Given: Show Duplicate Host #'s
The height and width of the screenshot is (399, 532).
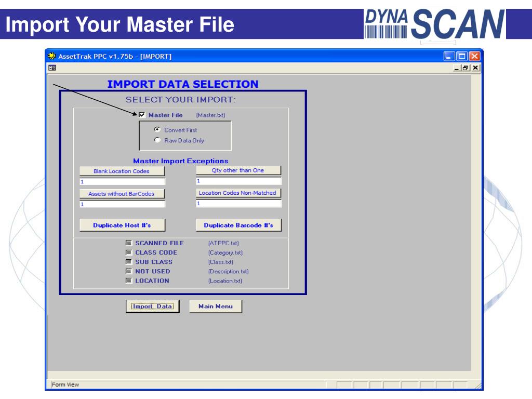Looking at the screenshot, I should [x=122, y=225].
